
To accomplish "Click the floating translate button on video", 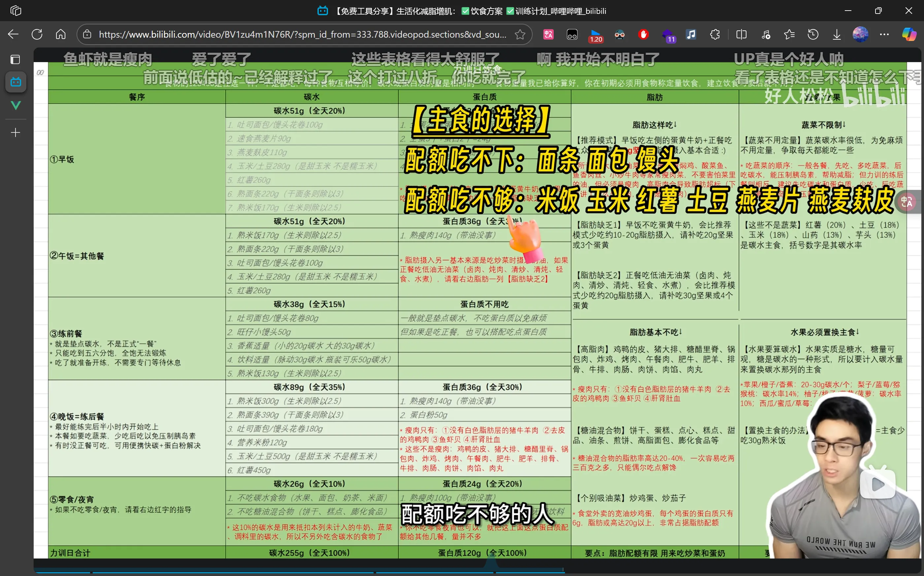I will [907, 201].
